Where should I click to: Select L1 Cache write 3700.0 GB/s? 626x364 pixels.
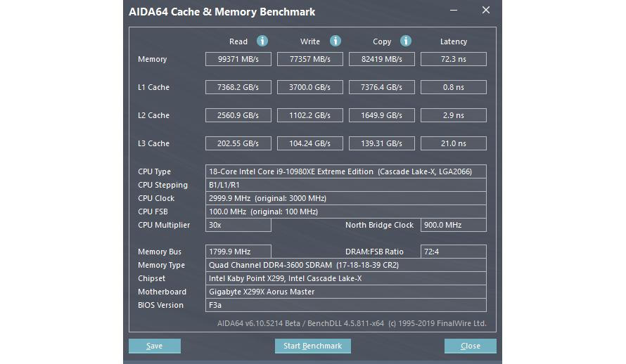tap(310, 87)
